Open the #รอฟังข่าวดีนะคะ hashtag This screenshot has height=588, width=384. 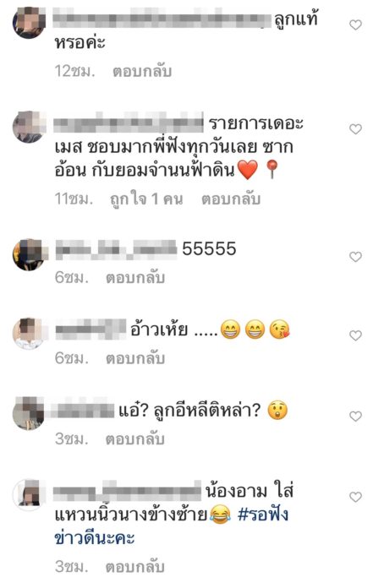pyautogui.click(x=171, y=525)
